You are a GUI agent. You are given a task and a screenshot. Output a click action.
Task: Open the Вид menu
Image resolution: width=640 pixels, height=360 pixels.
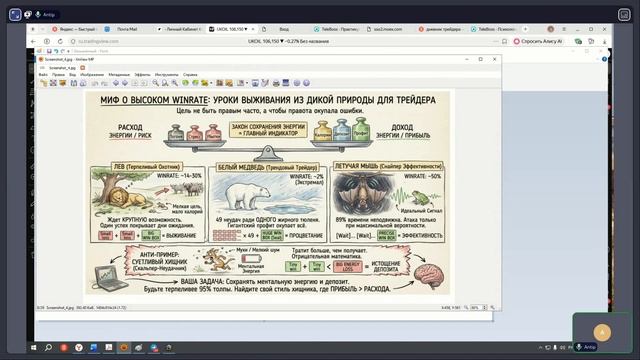[x=72, y=75]
